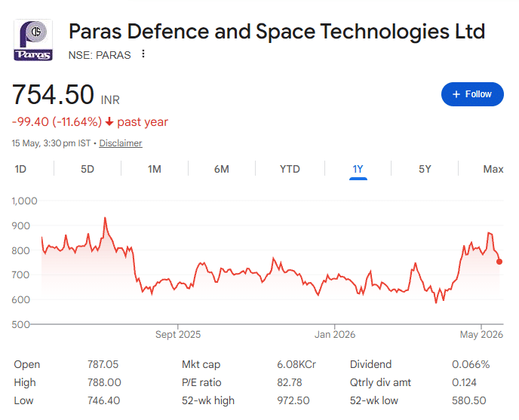Click the company name heading
Viewport: 519px width, 420px height.
(277, 32)
